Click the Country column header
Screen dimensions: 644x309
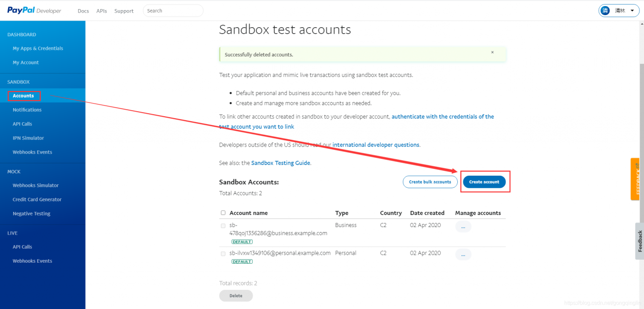(391, 213)
